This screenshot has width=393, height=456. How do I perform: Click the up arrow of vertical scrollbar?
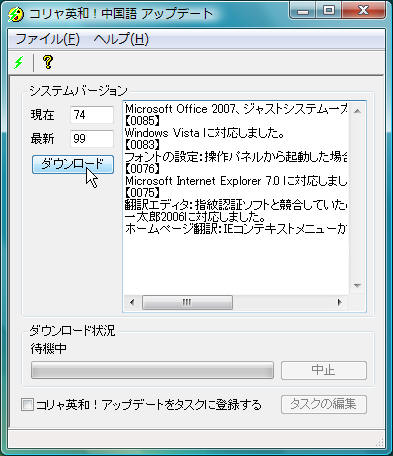[357, 111]
